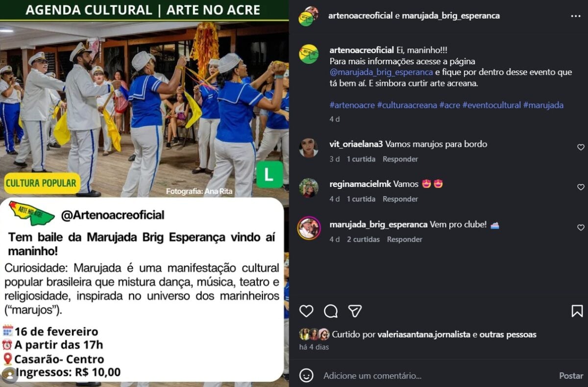Like the post with the heart icon
Viewport: 588px width, 387px height.
306,311
